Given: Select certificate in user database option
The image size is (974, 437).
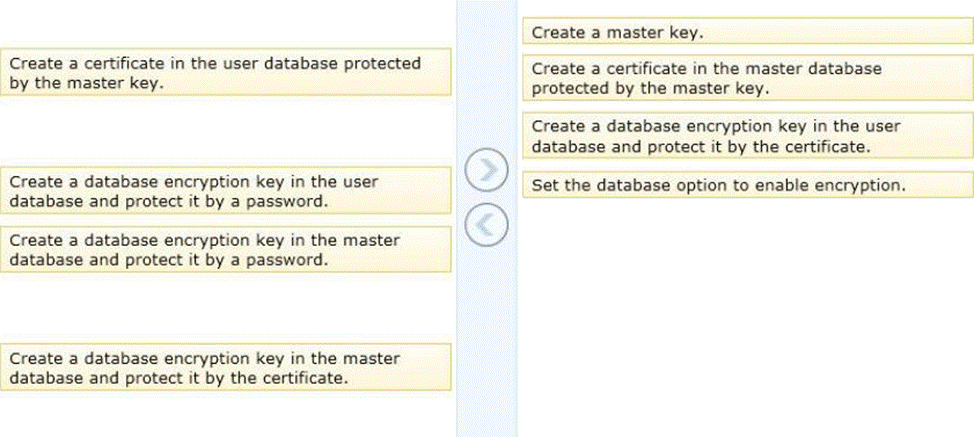Looking at the screenshot, I should pos(226,73).
